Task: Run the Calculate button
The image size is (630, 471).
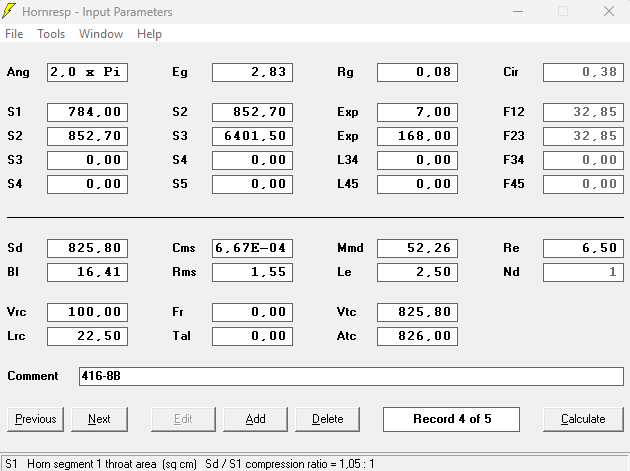Action: coord(583,419)
